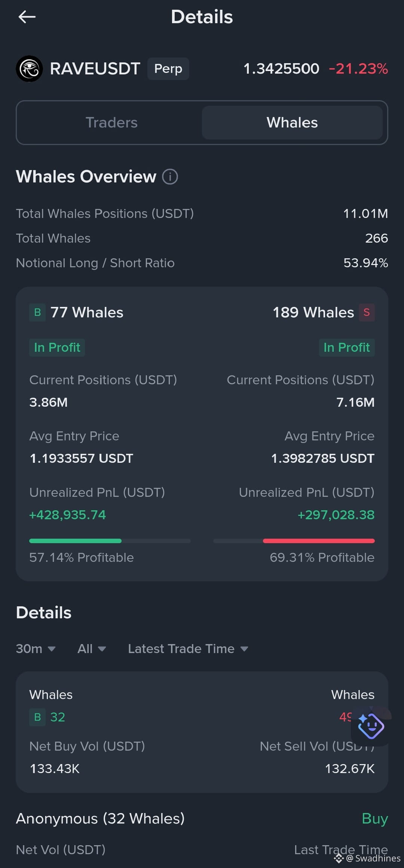Open Anonymous (32 Whales) entry
The image size is (404, 868).
(100, 819)
